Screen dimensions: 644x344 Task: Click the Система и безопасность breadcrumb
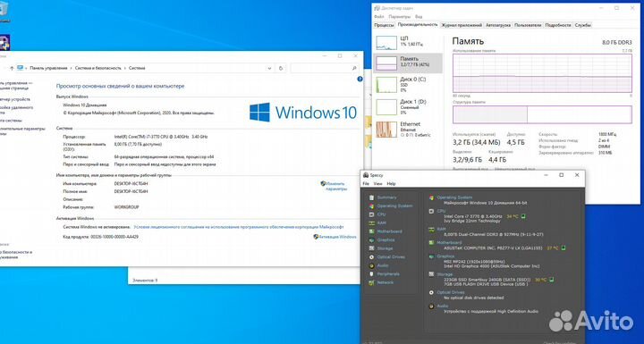(x=97, y=68)
